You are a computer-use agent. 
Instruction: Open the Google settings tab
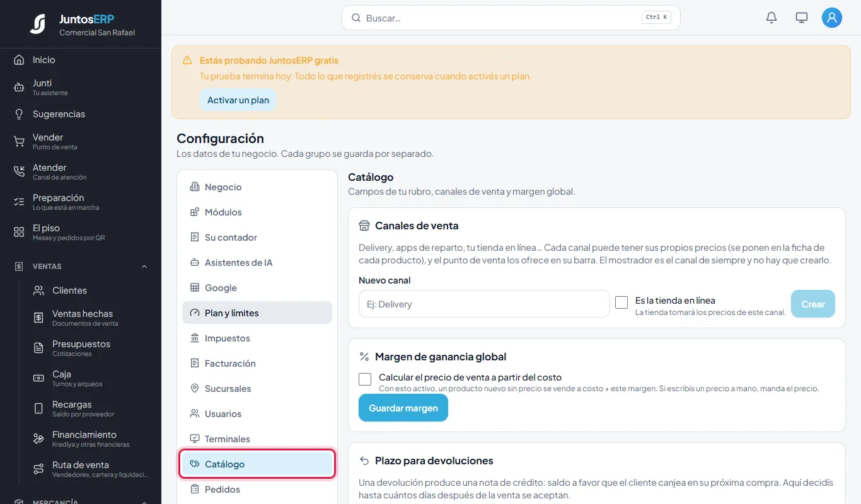(257, 288)
